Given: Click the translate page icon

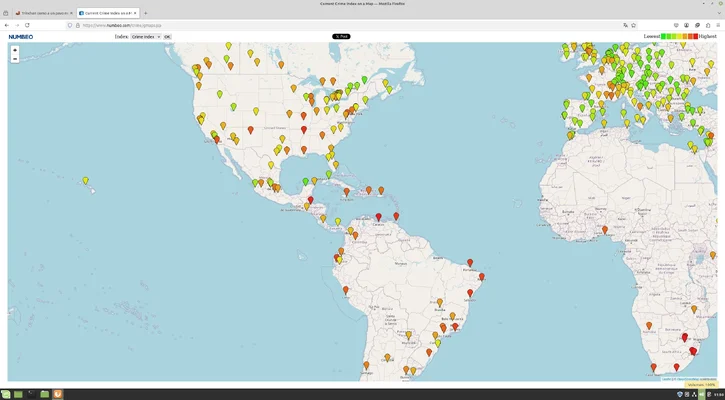Looking at the screenshot, I should click(x=626, y=25).
